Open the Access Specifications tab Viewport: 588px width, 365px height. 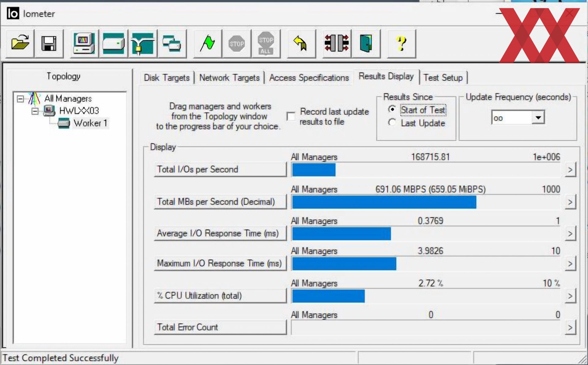click(x=309, y=78)
